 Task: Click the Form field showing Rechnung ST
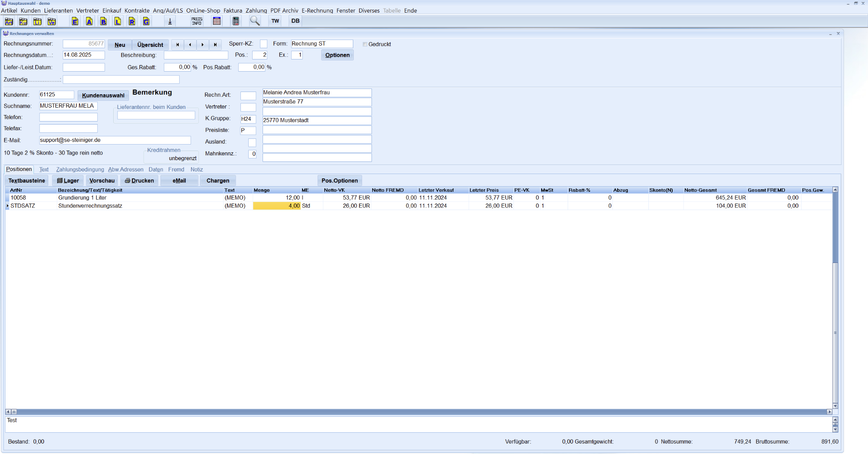pyautogui.click(x=322, y=44)
